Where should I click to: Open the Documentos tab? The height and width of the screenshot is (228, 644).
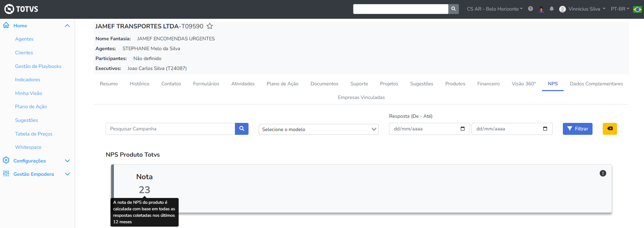click(325, 84)
